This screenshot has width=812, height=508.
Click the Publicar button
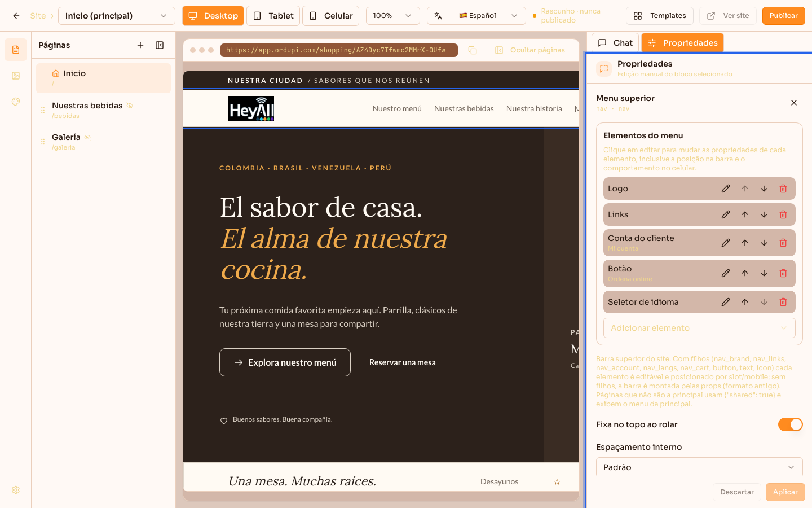coord(784,16)
